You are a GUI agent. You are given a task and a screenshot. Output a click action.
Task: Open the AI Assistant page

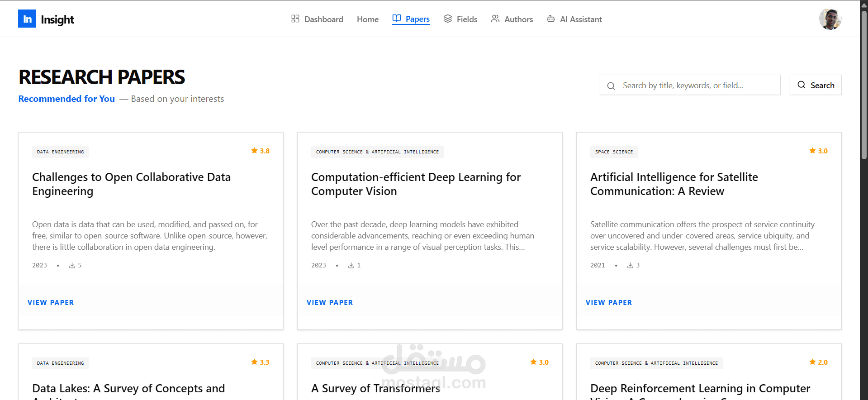tap(581, 19)
